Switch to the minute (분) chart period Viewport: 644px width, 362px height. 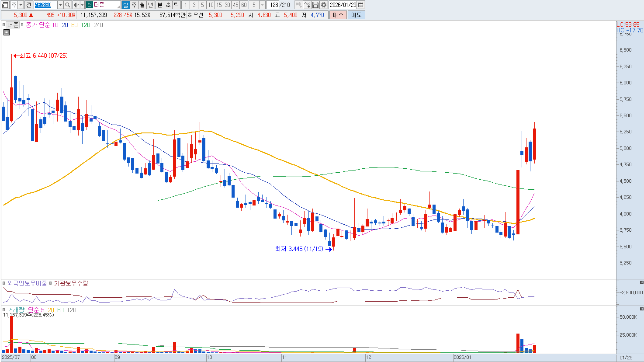coord(159,5)
